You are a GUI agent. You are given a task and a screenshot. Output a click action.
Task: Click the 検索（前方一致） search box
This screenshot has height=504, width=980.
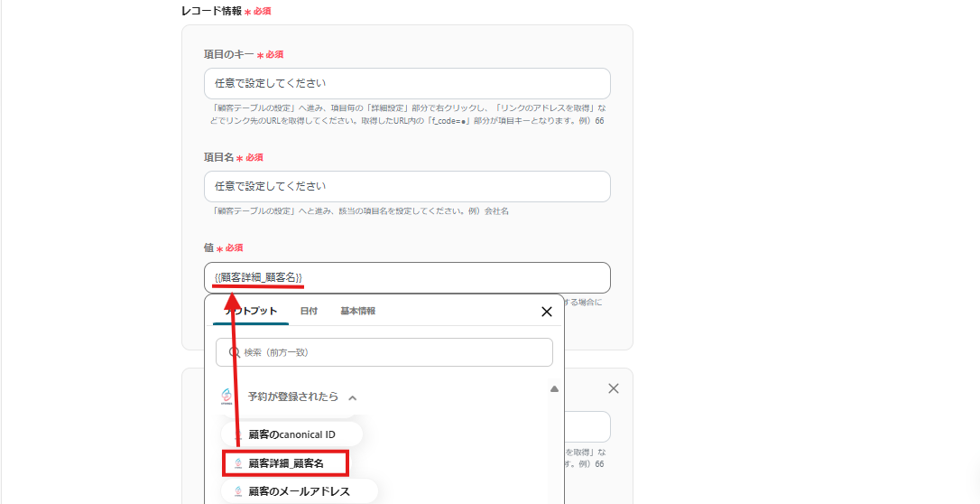pos(384,352)
